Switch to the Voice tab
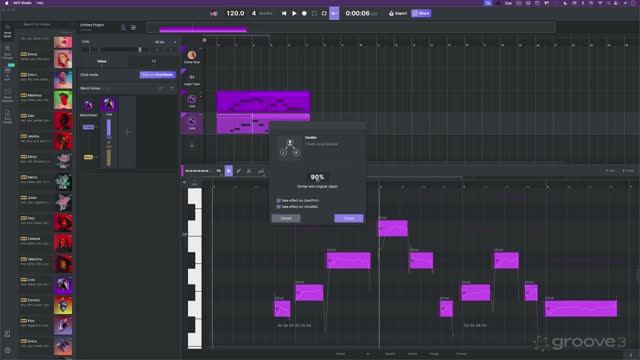 pyautogui.click(x=102, y=61)
